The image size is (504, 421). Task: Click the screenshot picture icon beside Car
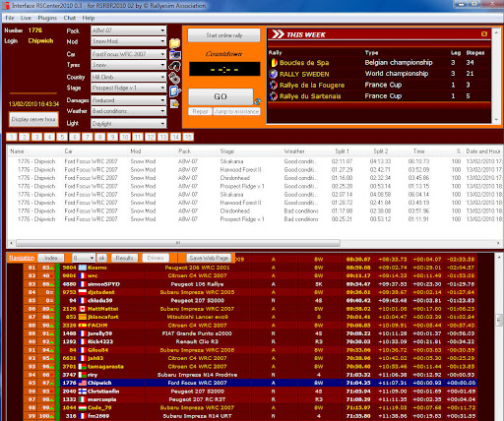click(175, 55)
